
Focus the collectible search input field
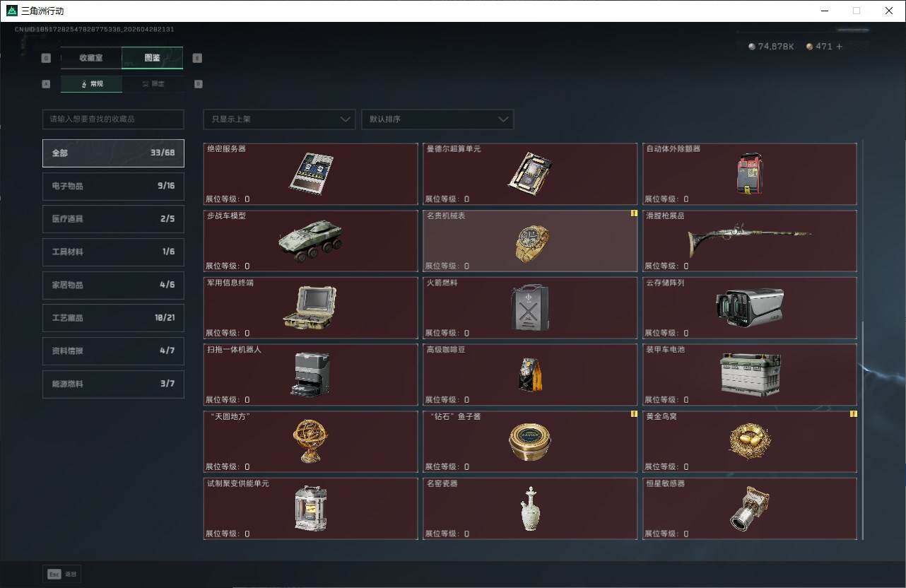tap(113, 119)
